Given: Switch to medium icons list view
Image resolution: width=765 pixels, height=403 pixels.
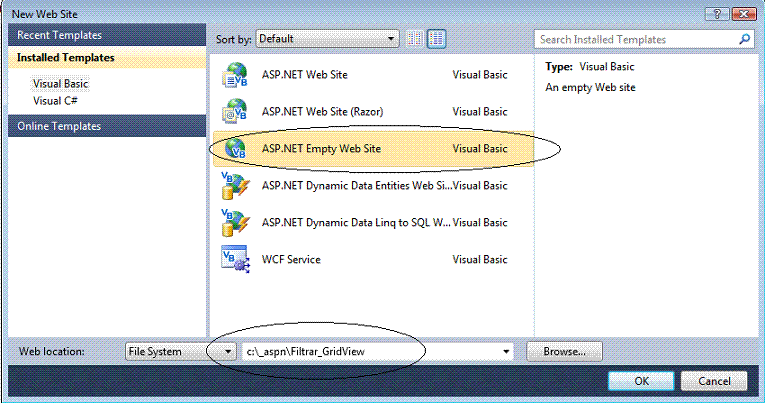Looking at the screenshot, I should (437, 39).
